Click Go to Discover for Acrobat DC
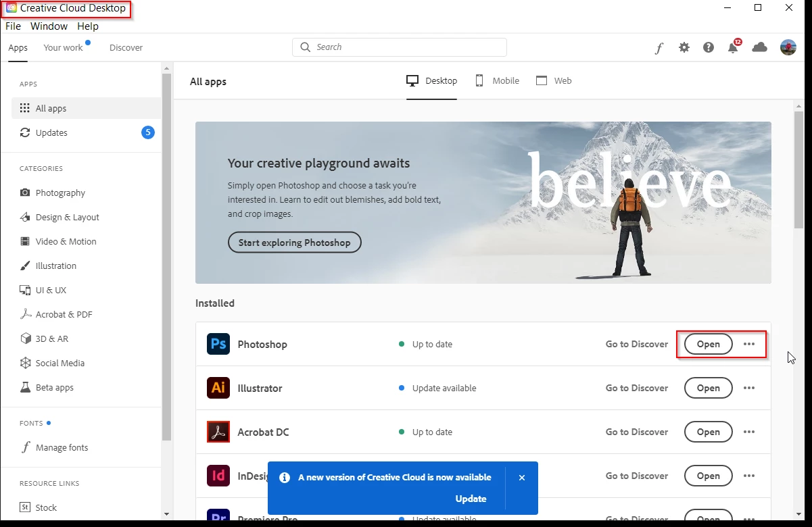Screen dimensions: 812x527 point(637,432)
